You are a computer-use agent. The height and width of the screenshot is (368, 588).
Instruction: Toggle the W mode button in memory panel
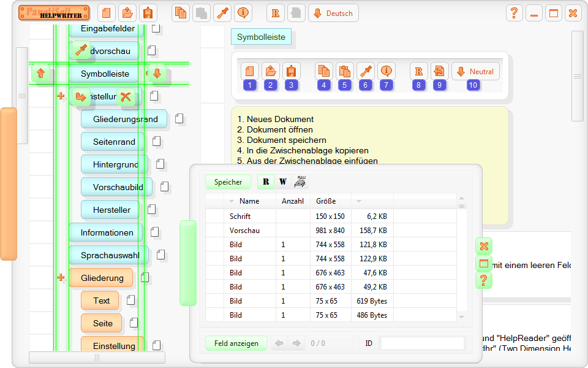pos(282,182)
